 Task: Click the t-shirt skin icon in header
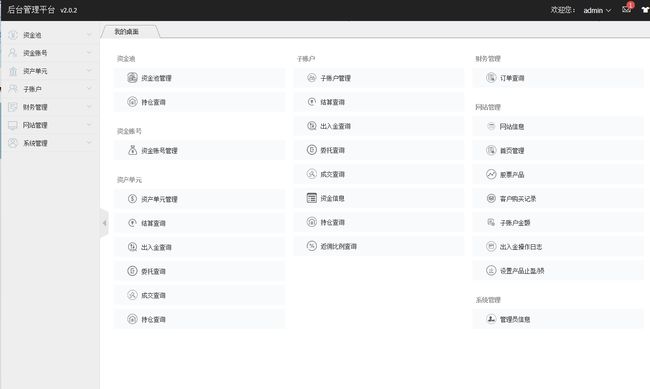pyautogui.click(x=646, y=10)
